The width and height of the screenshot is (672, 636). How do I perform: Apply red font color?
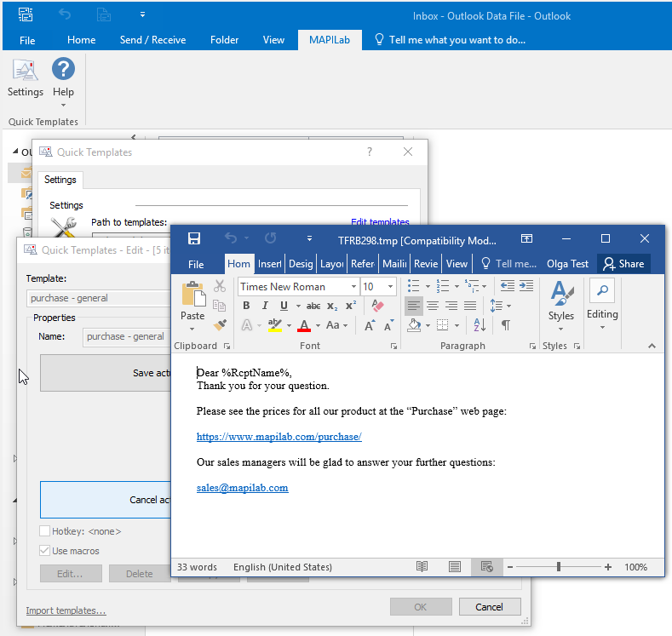[304, 325]
